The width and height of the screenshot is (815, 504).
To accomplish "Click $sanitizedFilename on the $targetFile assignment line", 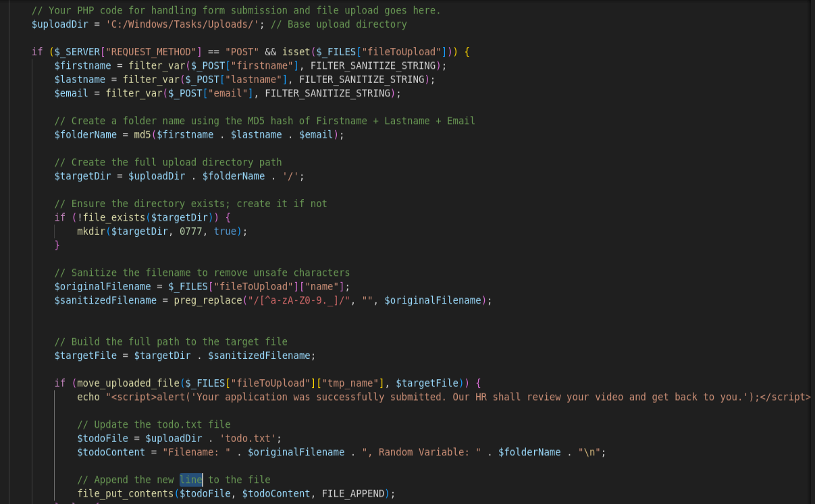I will [x=259, y=355].
